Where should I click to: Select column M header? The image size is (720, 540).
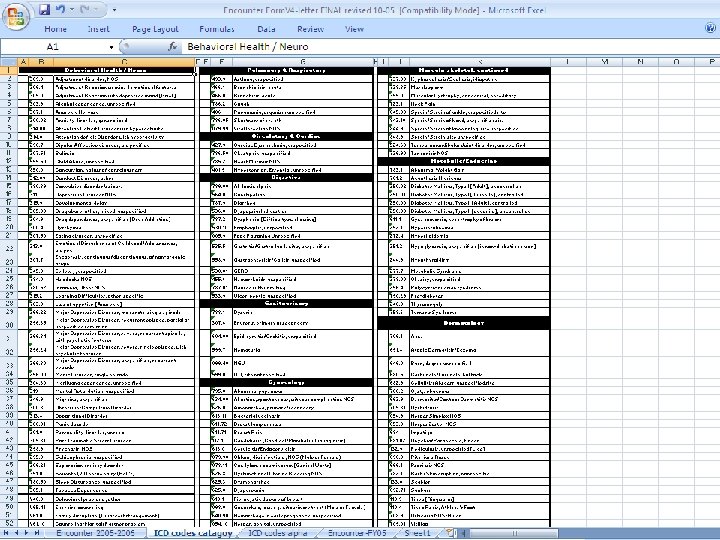(x=604, y=62)
